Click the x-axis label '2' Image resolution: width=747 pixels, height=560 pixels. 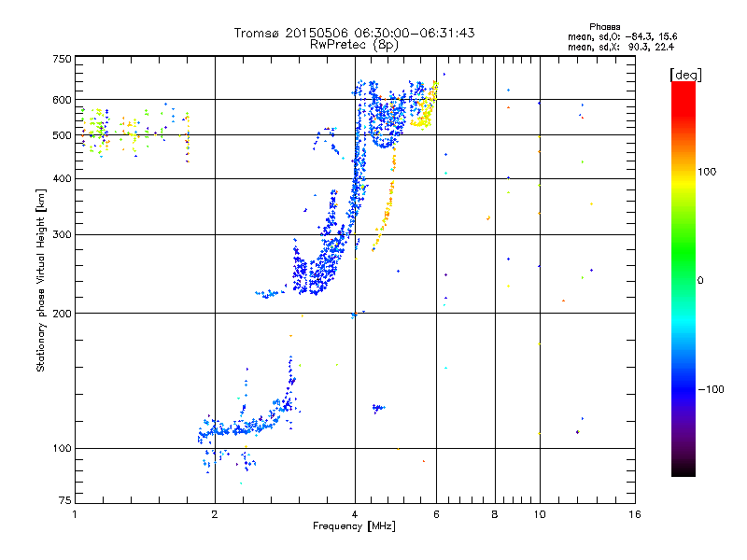[x=215, y=514]
